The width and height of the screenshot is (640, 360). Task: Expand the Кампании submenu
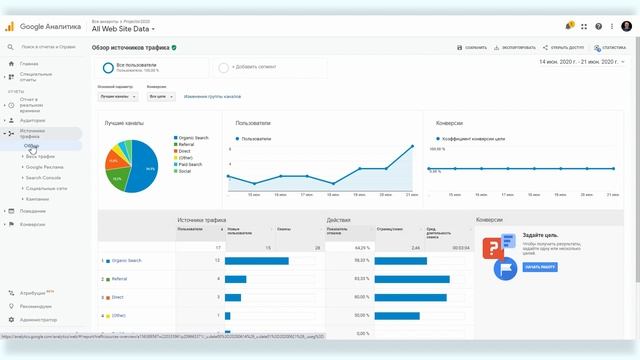click(22, 199)
